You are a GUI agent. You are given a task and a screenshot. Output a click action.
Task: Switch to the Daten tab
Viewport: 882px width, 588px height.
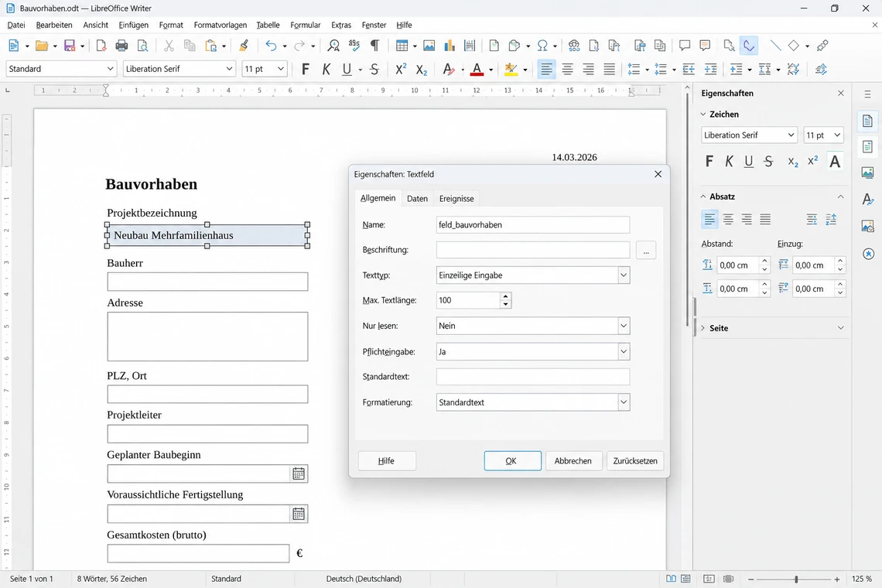click(417, 199)
